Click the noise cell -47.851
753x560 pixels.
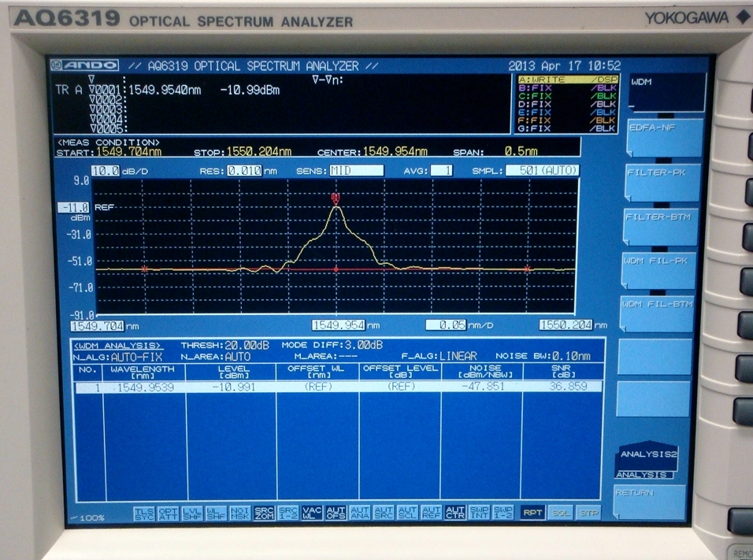tap(483, 387)
